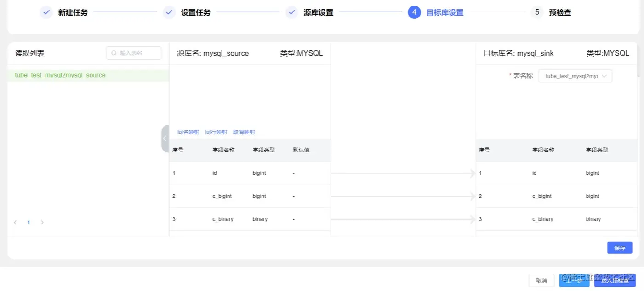The image size is (644, 291).
Task: Click the 取消 button at bottom
Action: 541,280
